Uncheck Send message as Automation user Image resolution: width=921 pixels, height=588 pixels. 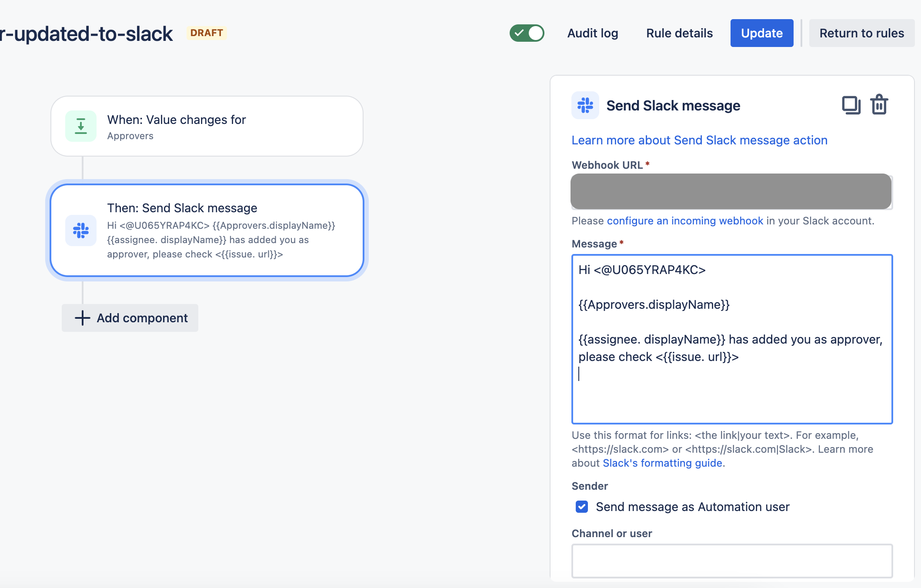tap(581, 507)
